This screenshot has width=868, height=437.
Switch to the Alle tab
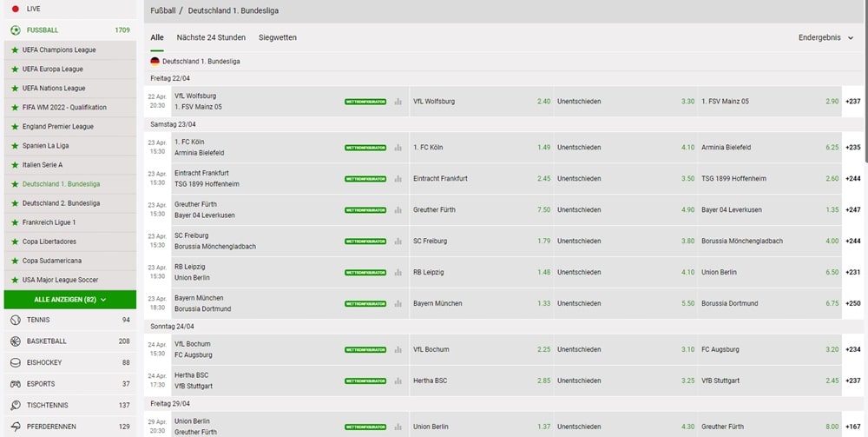(x=157, y=37)
